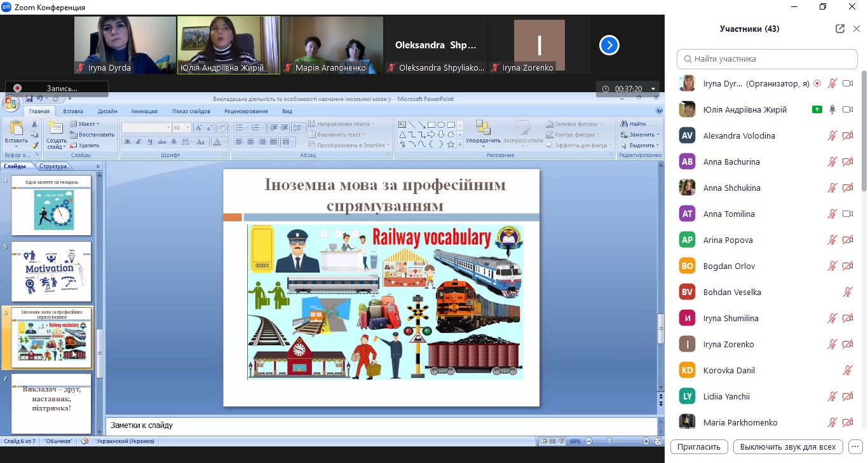
Task: Click the More options ellipsis button
Action: pyautogui.click(x=855, y=446)
